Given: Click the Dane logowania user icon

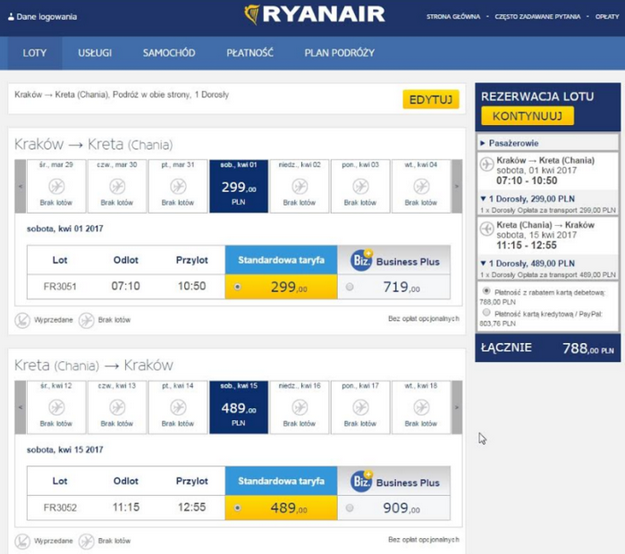Looking at the screenshot, I should coord(10,17).
